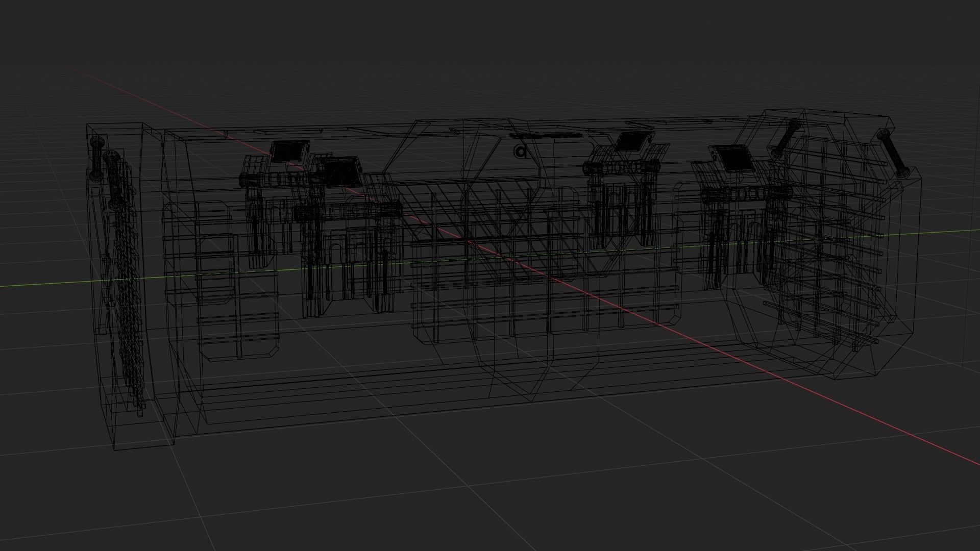Click the circular logo emblem near top center

(520, 152)
